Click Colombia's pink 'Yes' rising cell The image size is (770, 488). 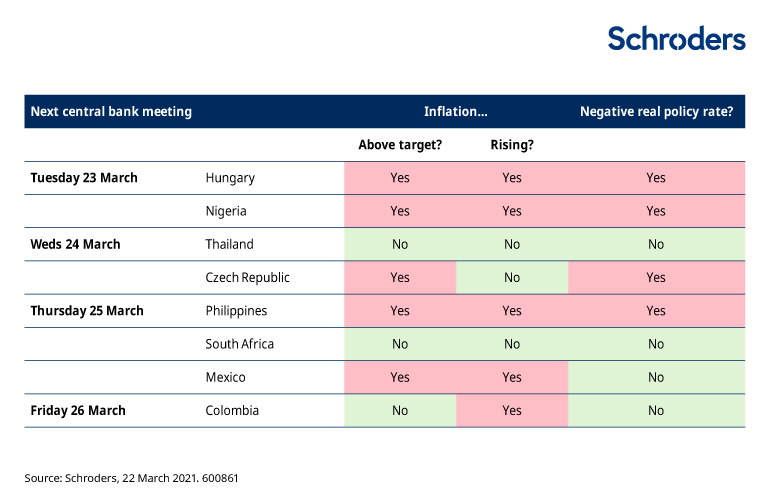511,410
